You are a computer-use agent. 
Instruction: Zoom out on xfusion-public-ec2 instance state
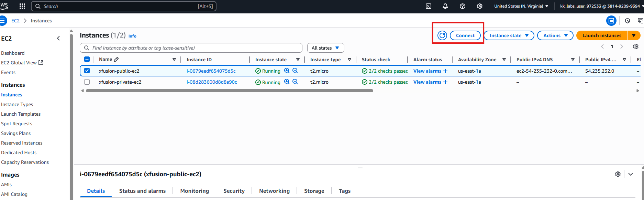point(295,71)
